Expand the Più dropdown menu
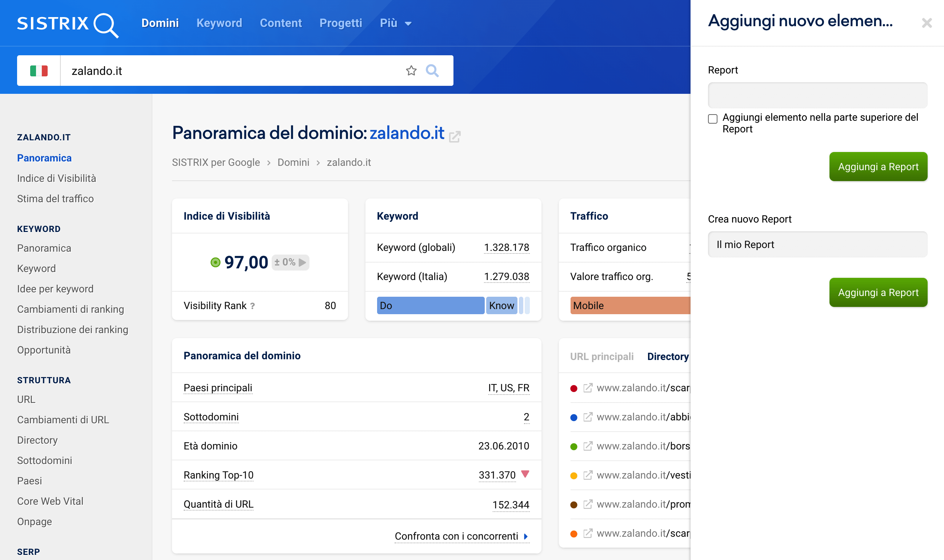 395,23
